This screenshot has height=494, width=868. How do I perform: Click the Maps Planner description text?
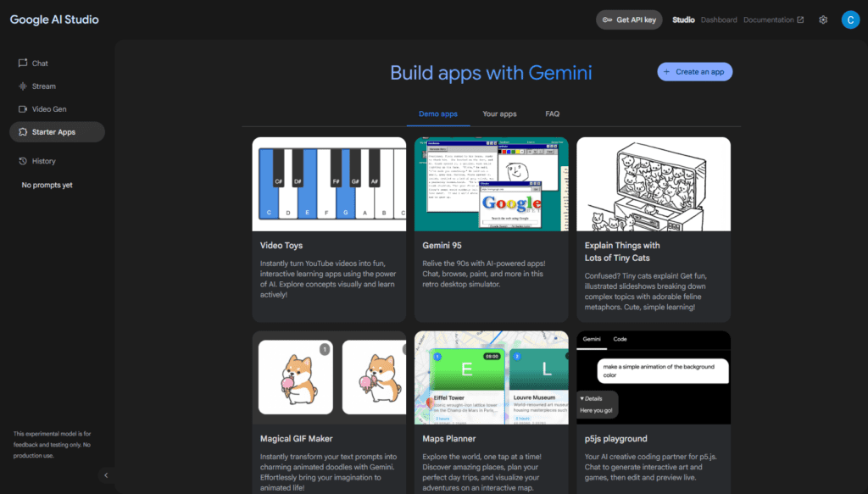(x=481, y=473)
